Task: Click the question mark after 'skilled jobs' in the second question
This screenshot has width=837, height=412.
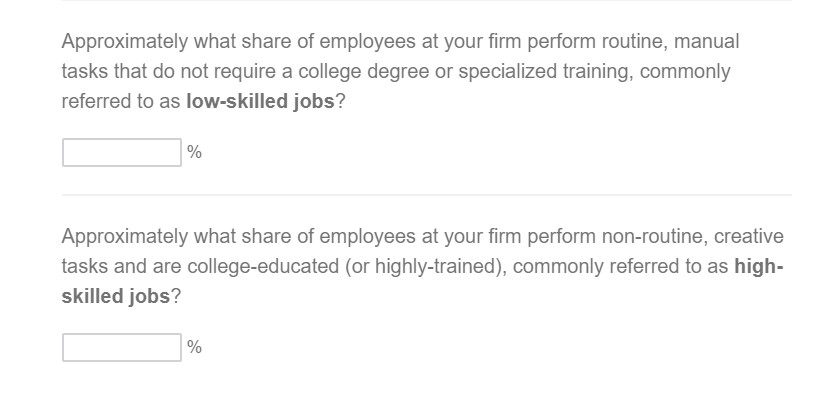Action: point(176,296)
